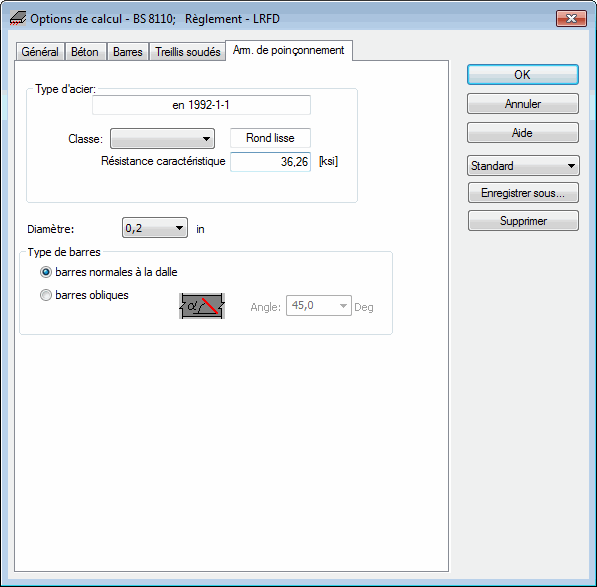Switch to the Général tab
This screenshot has height=587, width=597.
[x=40, y=52]
